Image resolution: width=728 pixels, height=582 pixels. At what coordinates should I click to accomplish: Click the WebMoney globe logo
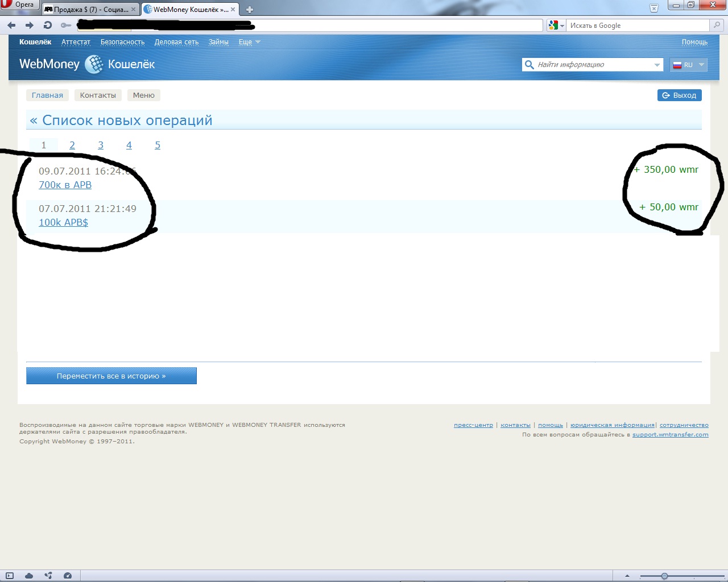93,64
